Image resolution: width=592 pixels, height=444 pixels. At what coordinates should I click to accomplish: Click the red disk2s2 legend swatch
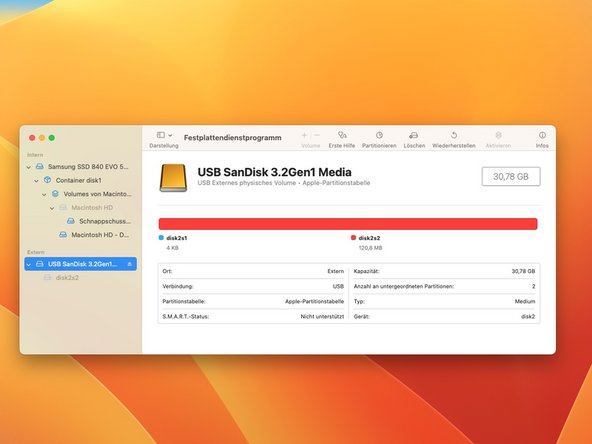tap(353, 237)
